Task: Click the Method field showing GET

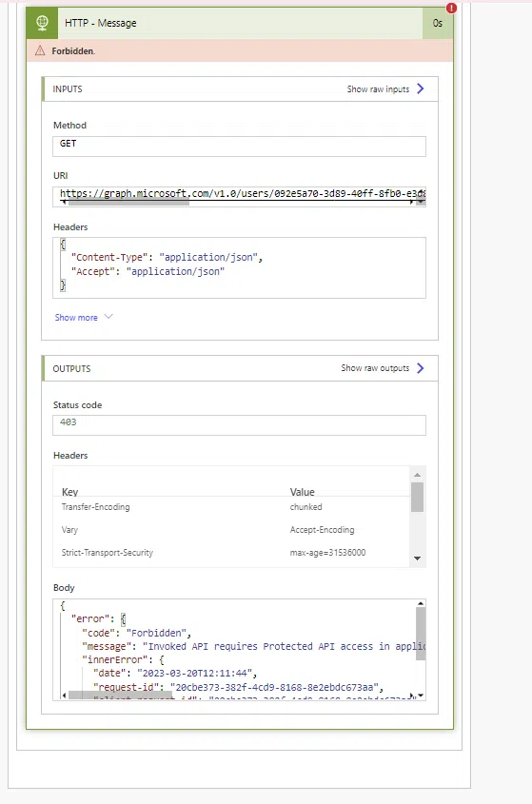Action: click(239, 147)
